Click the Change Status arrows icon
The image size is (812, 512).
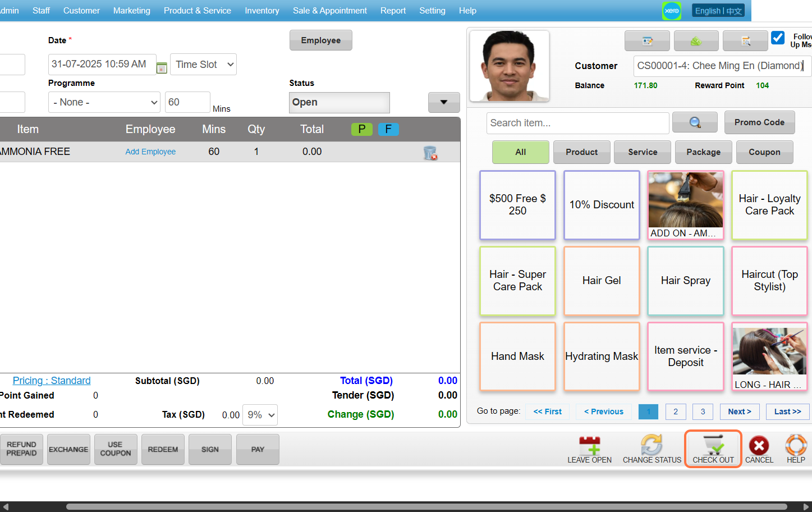pyautogui.click(x=652, y=445)
